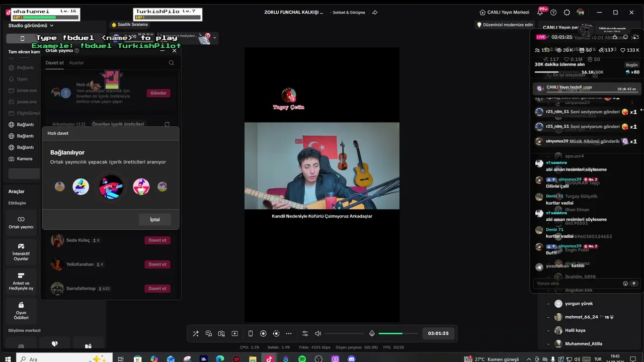
Task: Select viewer yorgun yürek in list
Action: point(574,304)
